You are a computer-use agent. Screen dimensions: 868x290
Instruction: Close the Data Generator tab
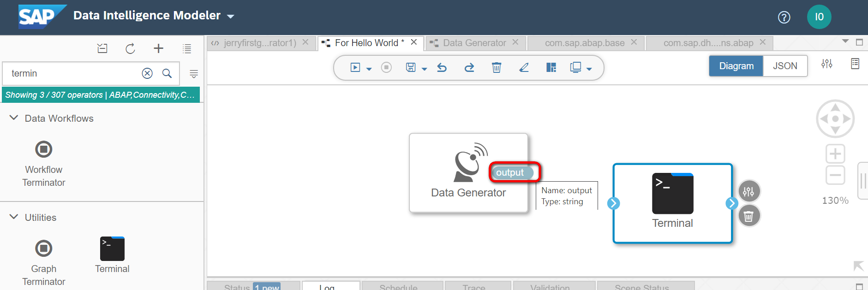click(x=515, y=42)
